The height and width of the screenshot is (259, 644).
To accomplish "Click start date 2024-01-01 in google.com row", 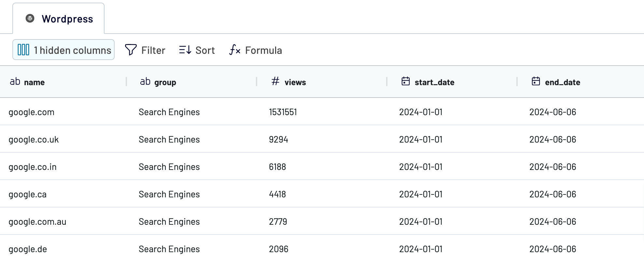I will [x=421, y=112].
